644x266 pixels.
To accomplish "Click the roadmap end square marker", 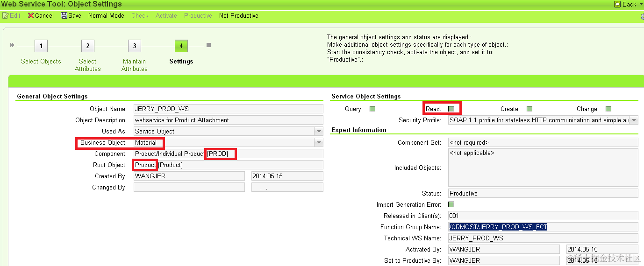I will [208, 45].
